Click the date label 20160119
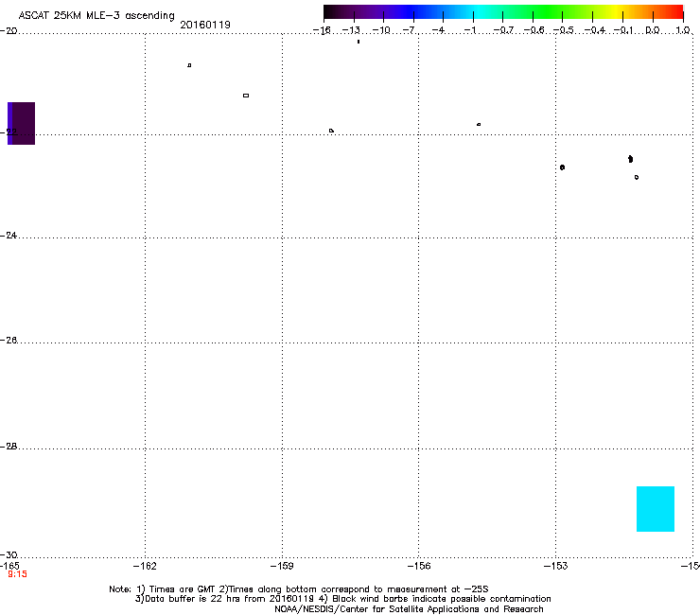 (x=205, y=25)
